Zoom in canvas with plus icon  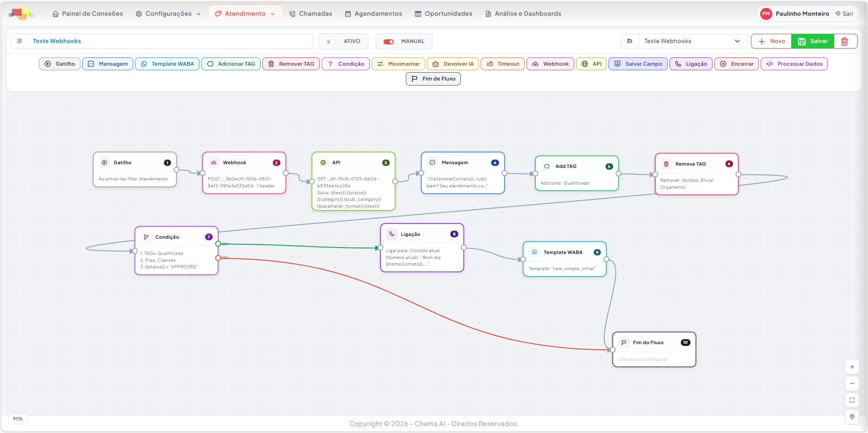click(852, 367)
